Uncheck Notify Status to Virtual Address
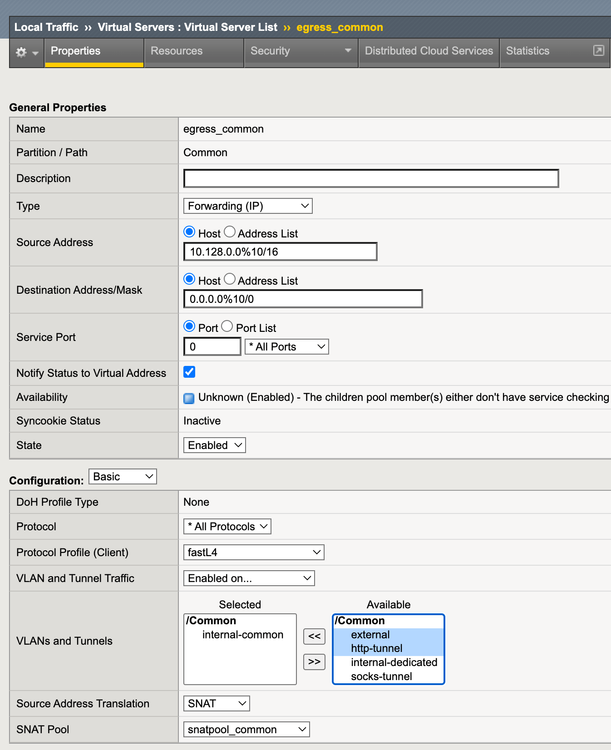611x750 pixels. (190, 373)
